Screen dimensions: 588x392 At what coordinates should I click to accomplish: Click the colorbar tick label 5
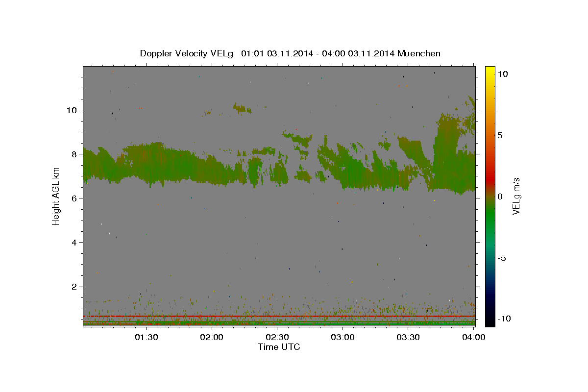pos(500,135)
